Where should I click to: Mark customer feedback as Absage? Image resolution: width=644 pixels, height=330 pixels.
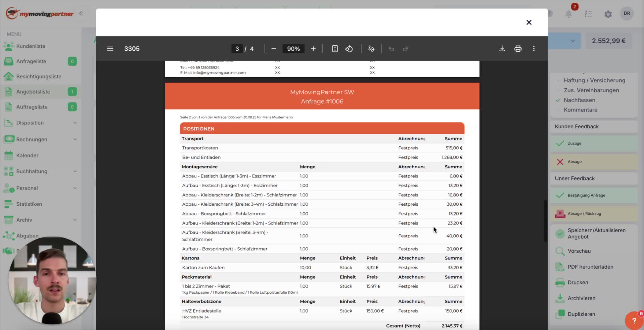tap(594, 162)
